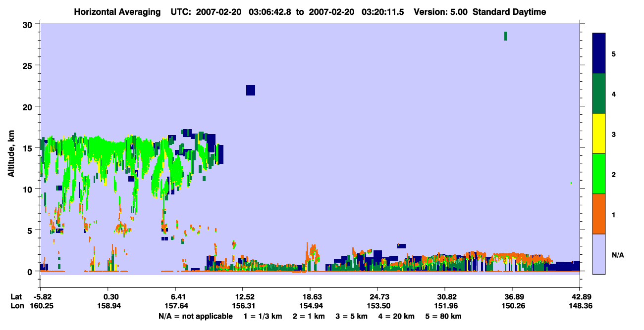Click the end time '03:20:11.5'

pos(382,12)
